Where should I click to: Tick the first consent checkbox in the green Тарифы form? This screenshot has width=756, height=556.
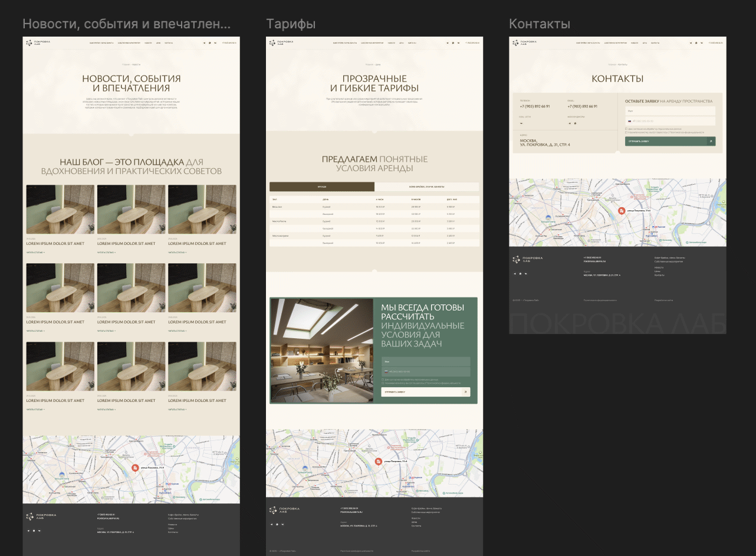383,380
